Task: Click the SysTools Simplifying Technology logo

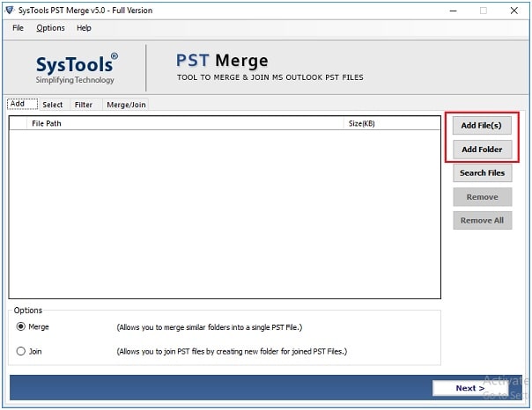Action: click(77, 68)
